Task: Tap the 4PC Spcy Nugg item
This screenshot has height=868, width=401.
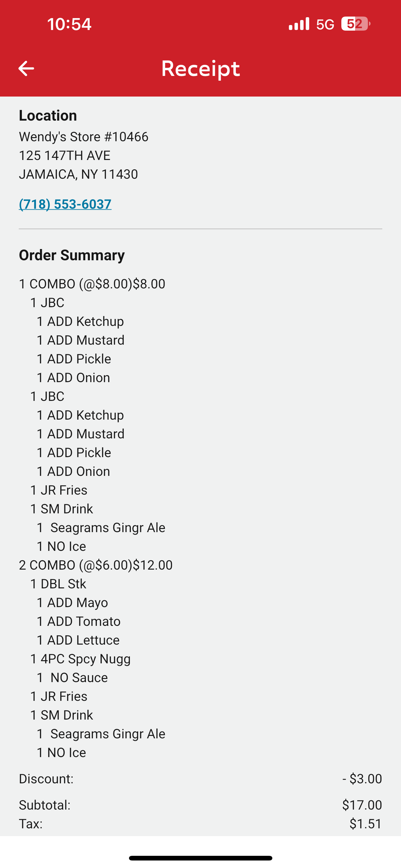Action: pyautogui.click(x=81, y=659)
